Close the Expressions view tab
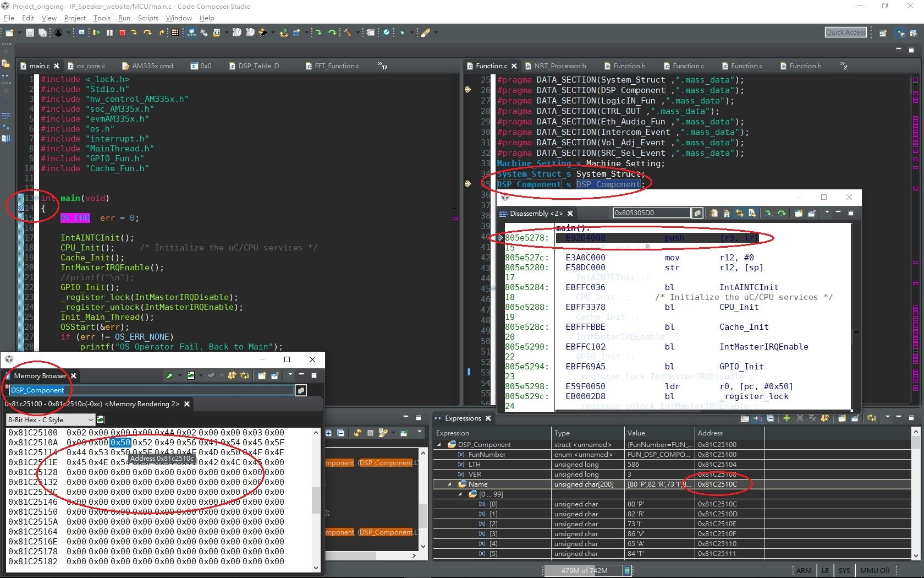Screen dimensions: 924x578 (x=488, y=418)
